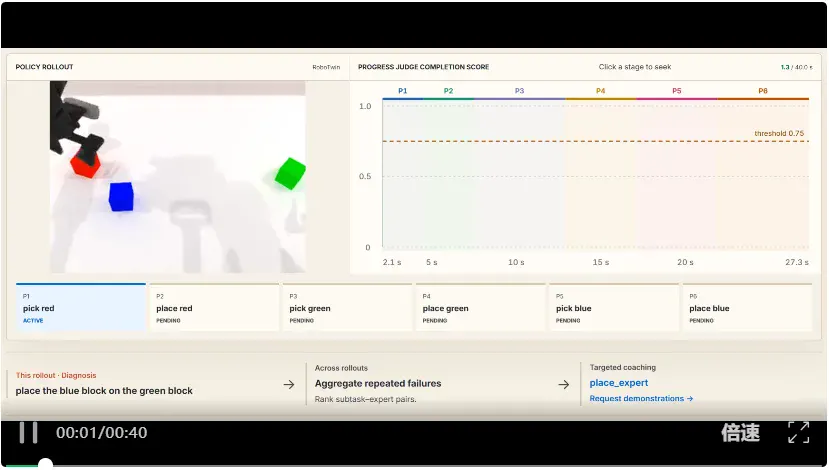Select the P3 pick green stage card

pos(347,308)
